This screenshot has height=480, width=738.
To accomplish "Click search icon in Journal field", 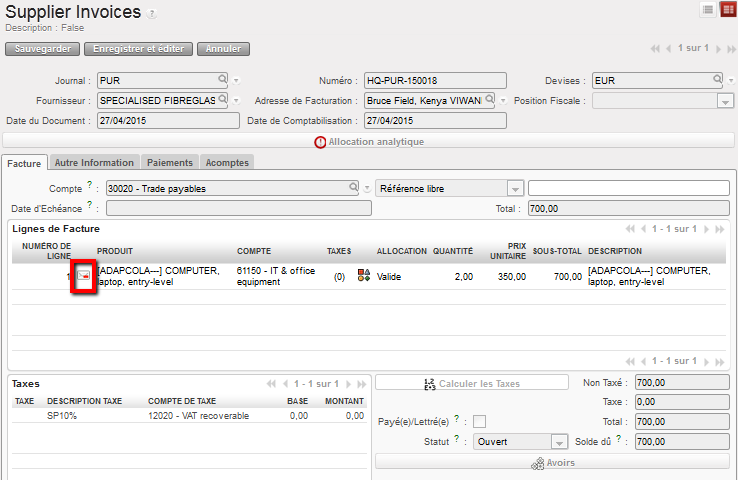I will tap(222, 80).
